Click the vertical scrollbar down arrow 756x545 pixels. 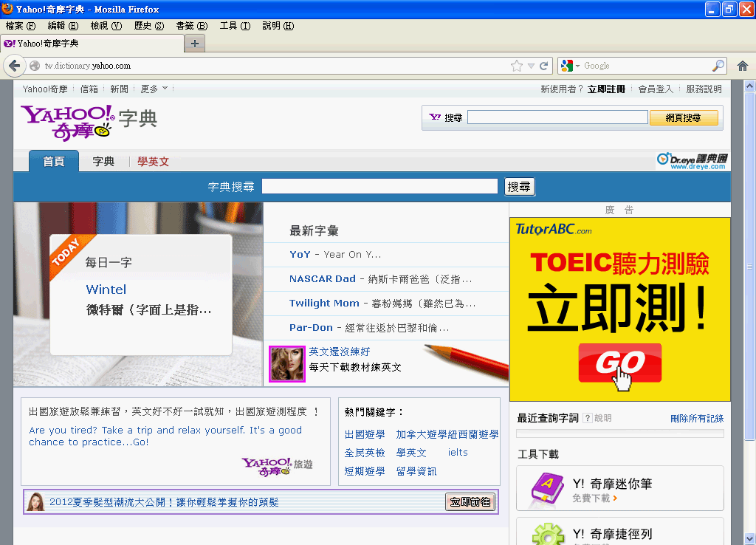(749, 538)
